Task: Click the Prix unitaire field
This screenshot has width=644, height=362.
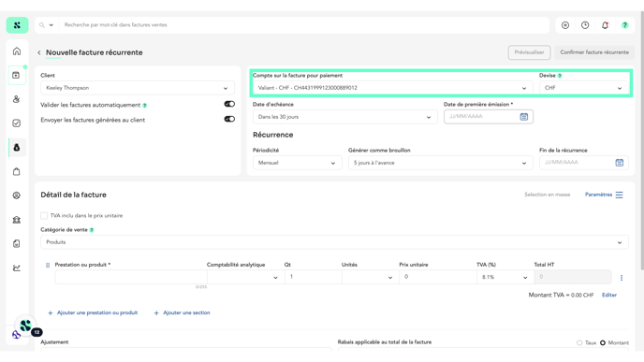Action: (437, 277)
